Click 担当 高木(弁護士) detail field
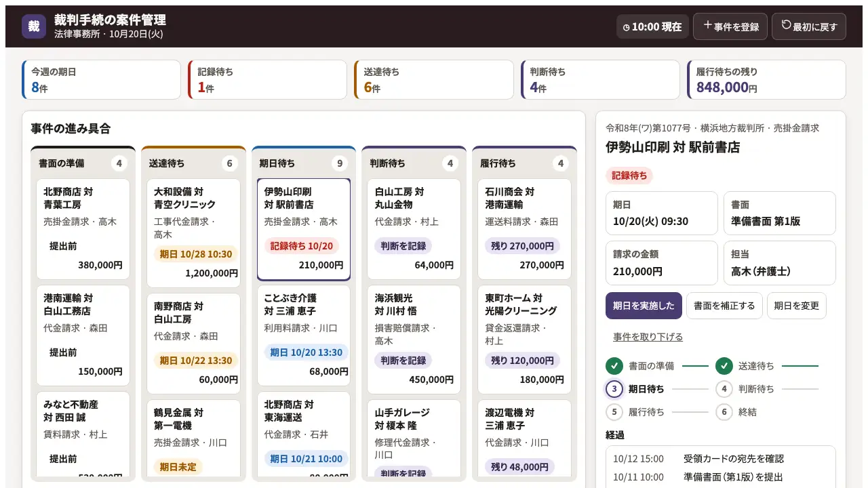 pyautogui.click(x=780, y=263)
